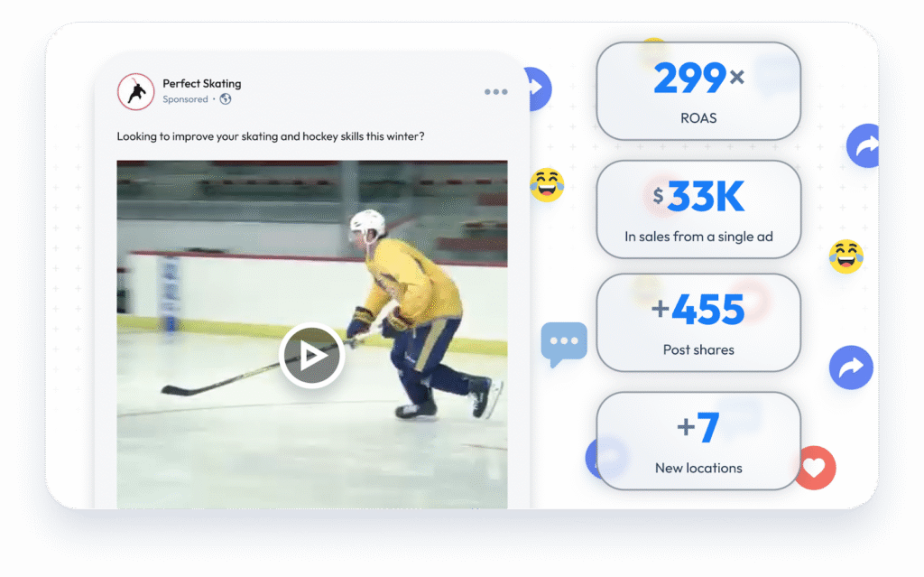The width and height of the screenshot is (924, 577).
Task: Open the three-dot post options menu
Action: point(495,92)
